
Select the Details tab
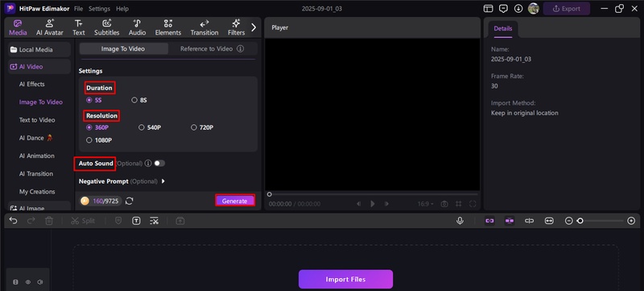502,29
